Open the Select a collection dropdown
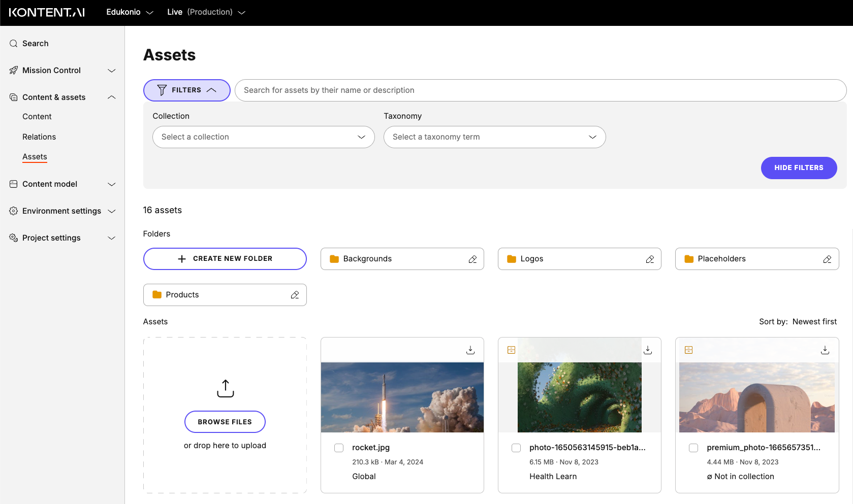 tap(263, 137)
